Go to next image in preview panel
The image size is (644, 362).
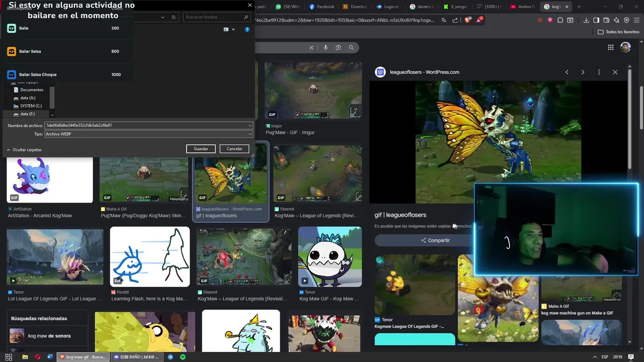[x=583, y=72]
